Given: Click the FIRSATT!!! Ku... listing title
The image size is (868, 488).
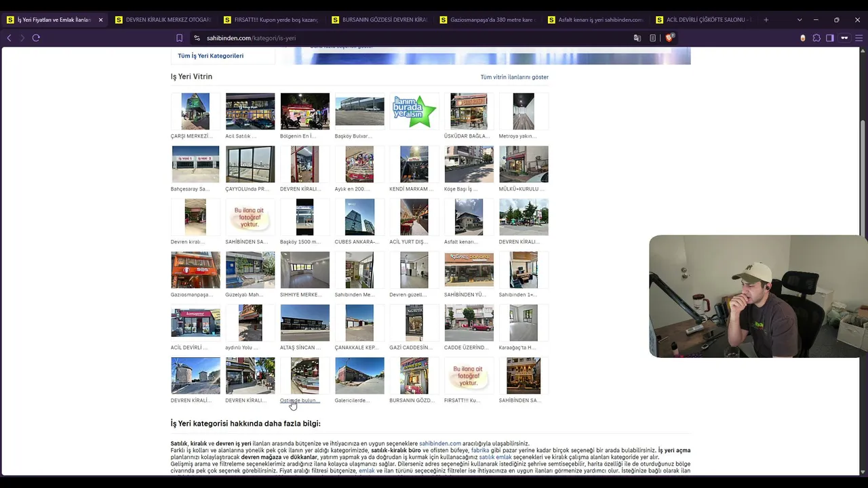Looking at the screenshot, I should [462, 401].
